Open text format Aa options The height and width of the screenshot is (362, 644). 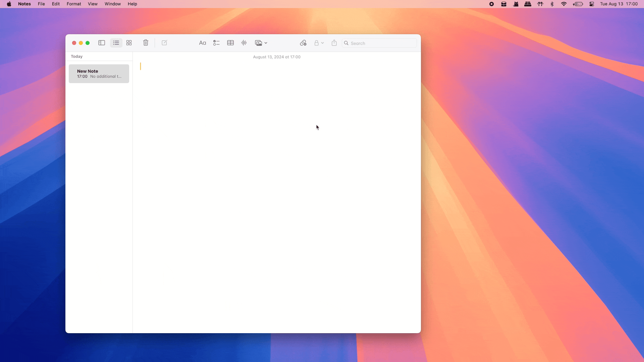(x=202, y=43)
